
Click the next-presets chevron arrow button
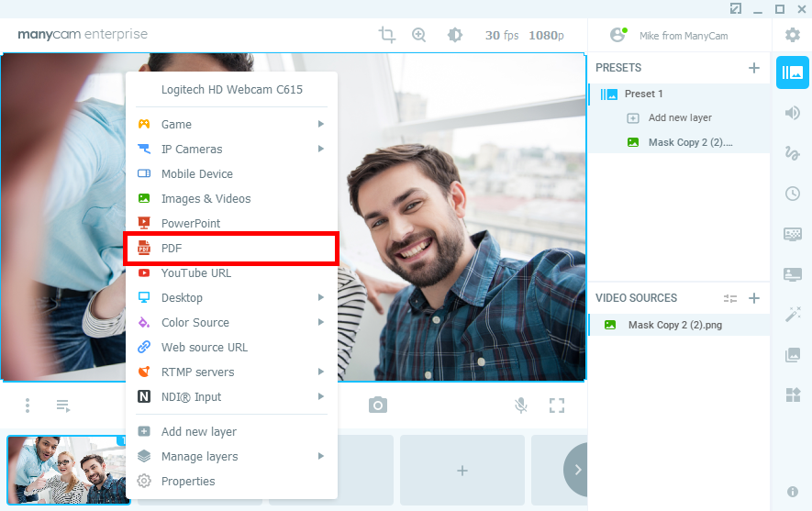577,470
